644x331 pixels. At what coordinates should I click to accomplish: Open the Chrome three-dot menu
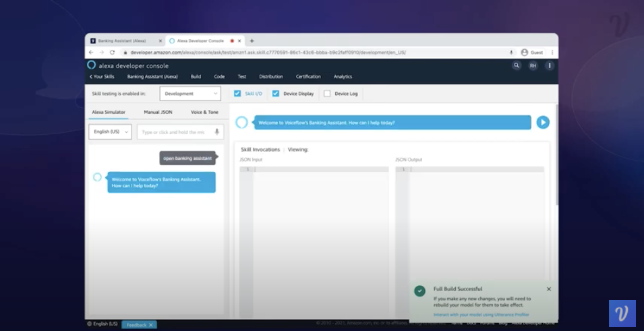click(x=552, y=53)
